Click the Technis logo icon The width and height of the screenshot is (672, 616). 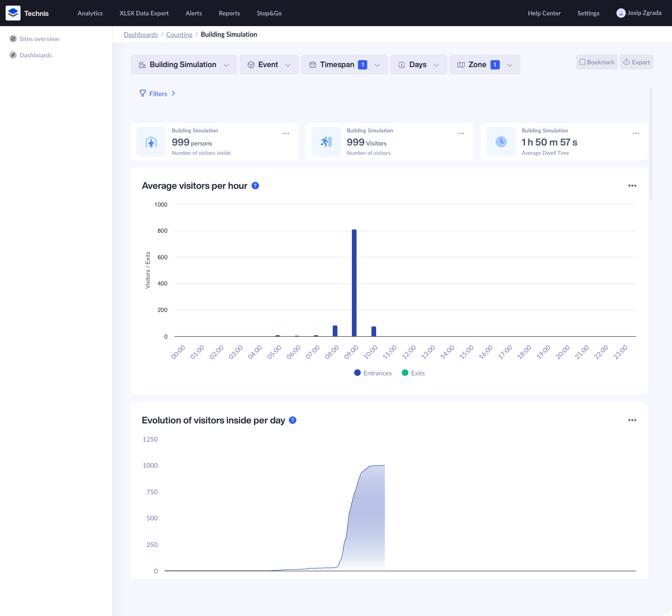pyautogui.click(x=13, y=13)
